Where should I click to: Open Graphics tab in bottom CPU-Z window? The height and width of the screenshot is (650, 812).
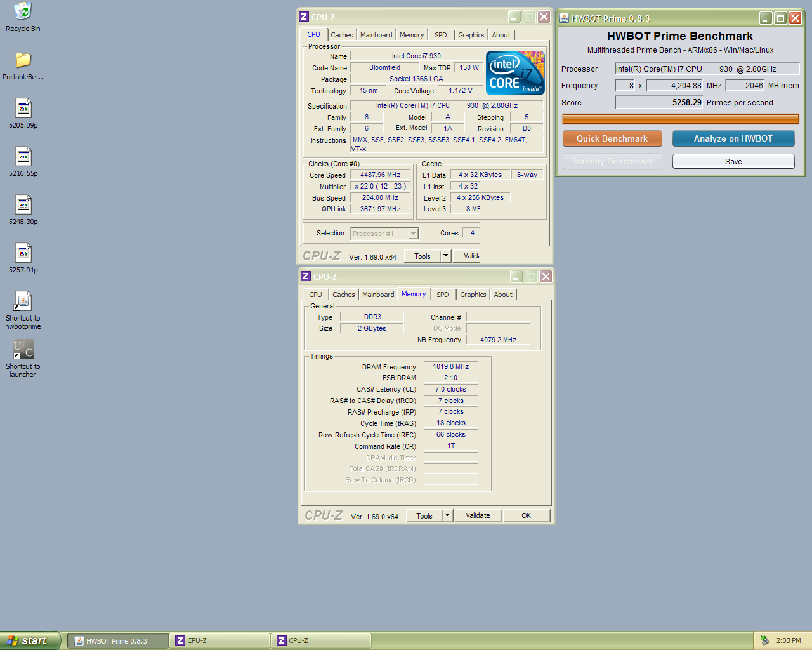click(x=473, y=295)
